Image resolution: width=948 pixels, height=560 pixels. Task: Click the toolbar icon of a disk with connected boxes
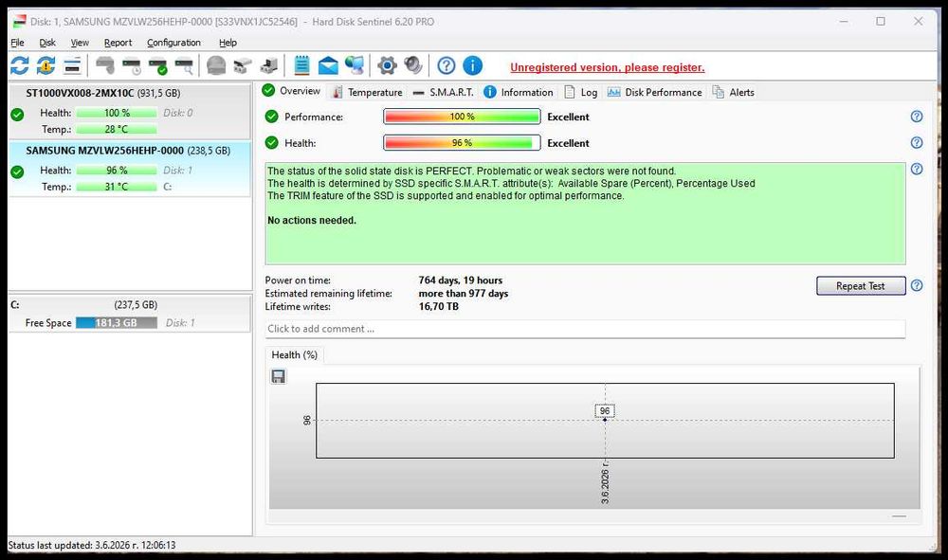tap(243, 65)
